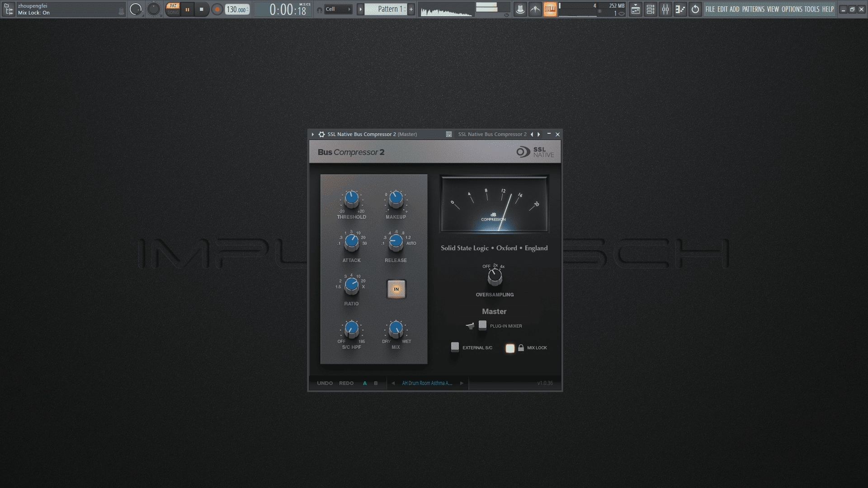This screenshot has height=488, width=868.
Task: Click the dry/wet MIX knob
Action: pos(396,329)
